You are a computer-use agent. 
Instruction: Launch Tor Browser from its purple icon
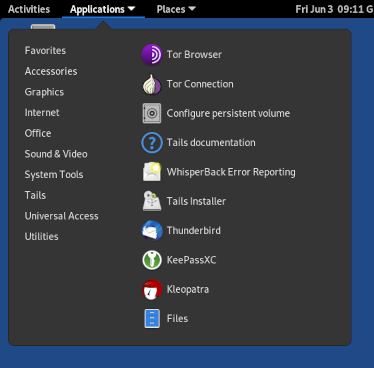click(x=152, y=55)
